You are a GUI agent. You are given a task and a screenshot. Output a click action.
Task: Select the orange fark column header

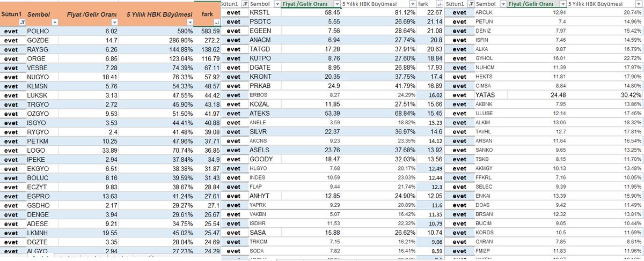tap(208, 14)
